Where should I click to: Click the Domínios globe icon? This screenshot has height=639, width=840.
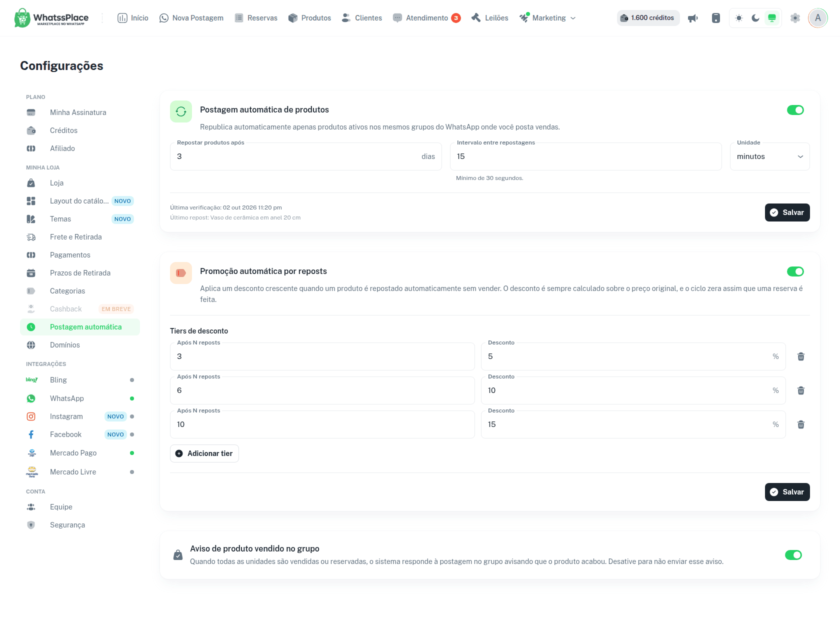coord(31,345)
